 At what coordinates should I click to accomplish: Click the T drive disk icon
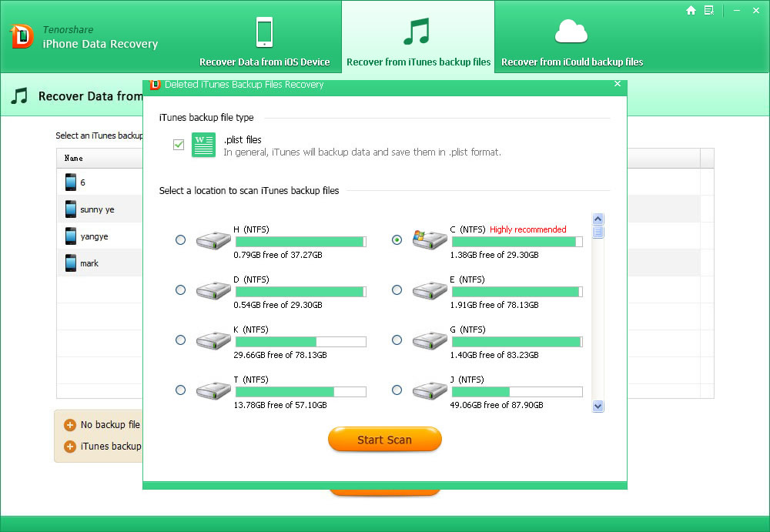click(x=213, y=390)
